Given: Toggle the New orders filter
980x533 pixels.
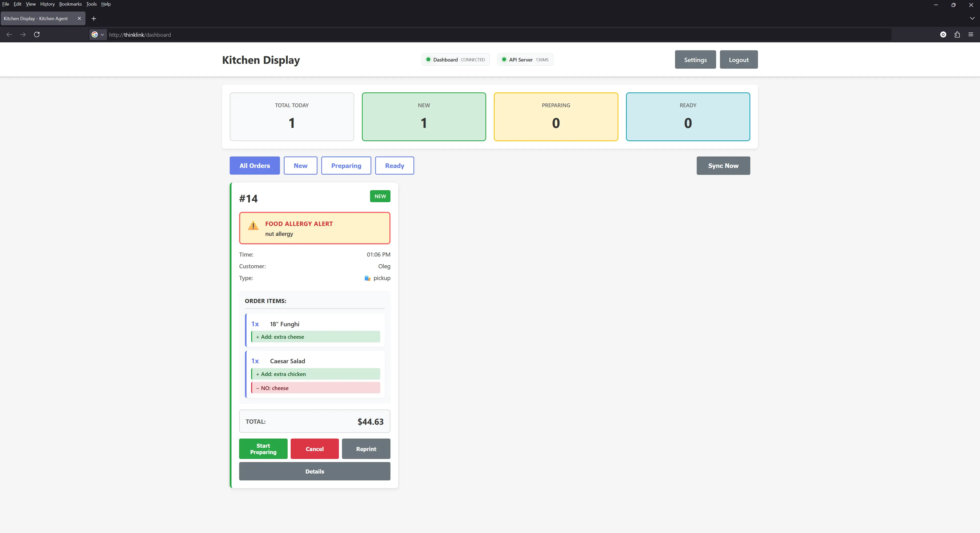Looking at the screenshot, I should coord(300,165).
